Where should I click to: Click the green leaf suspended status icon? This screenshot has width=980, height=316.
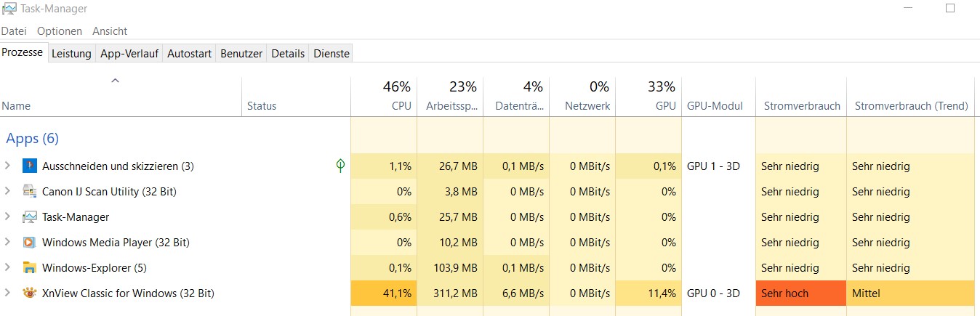340,166
